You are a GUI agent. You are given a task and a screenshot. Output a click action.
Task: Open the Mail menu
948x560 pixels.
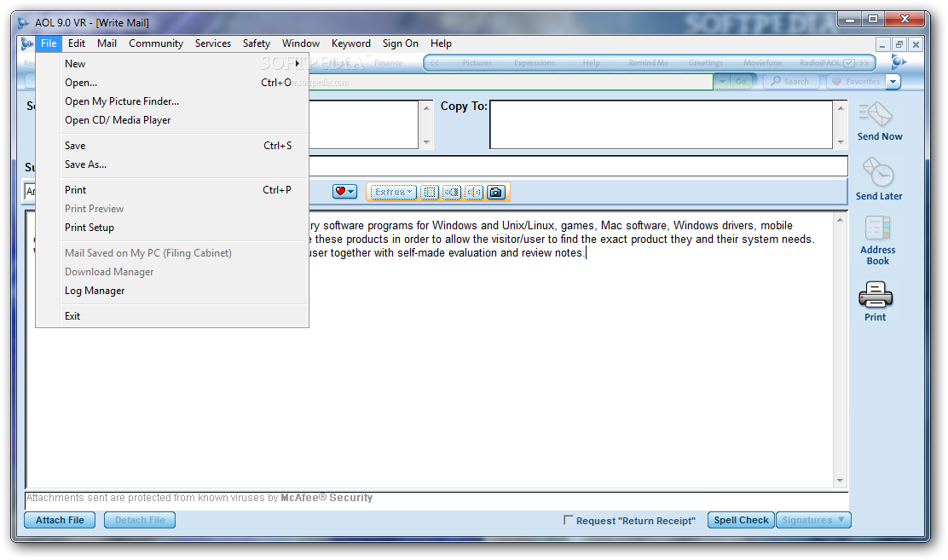tap(107, 43)
